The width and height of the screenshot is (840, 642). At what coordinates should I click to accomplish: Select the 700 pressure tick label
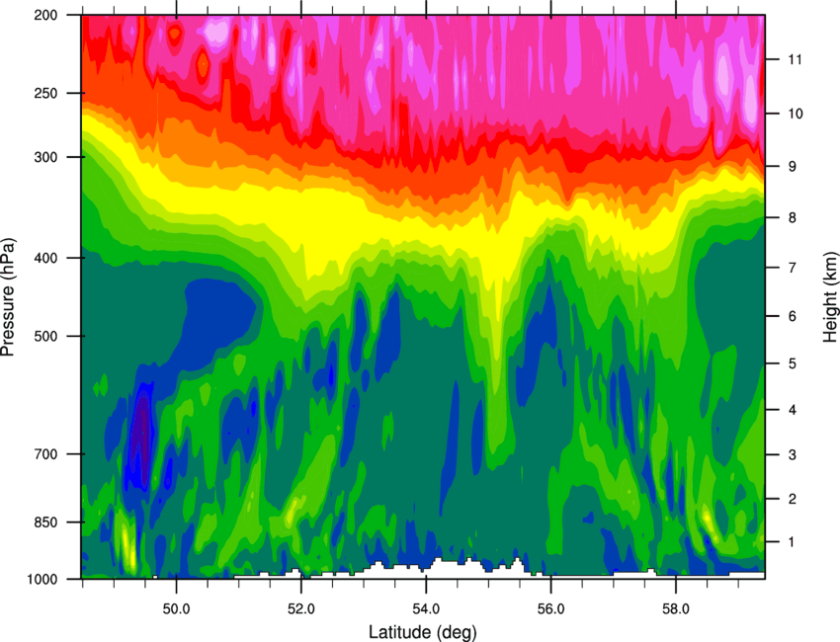click(x=46, y=454)
